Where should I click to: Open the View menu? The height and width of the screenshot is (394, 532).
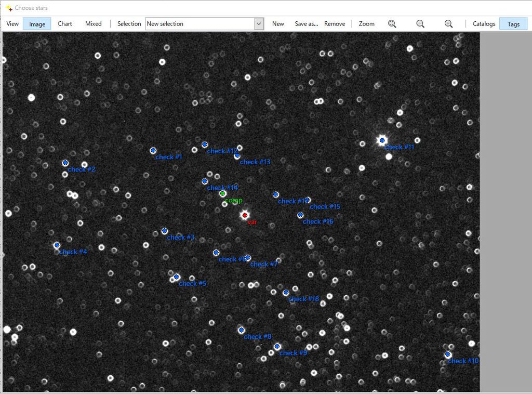pos(12,24)
